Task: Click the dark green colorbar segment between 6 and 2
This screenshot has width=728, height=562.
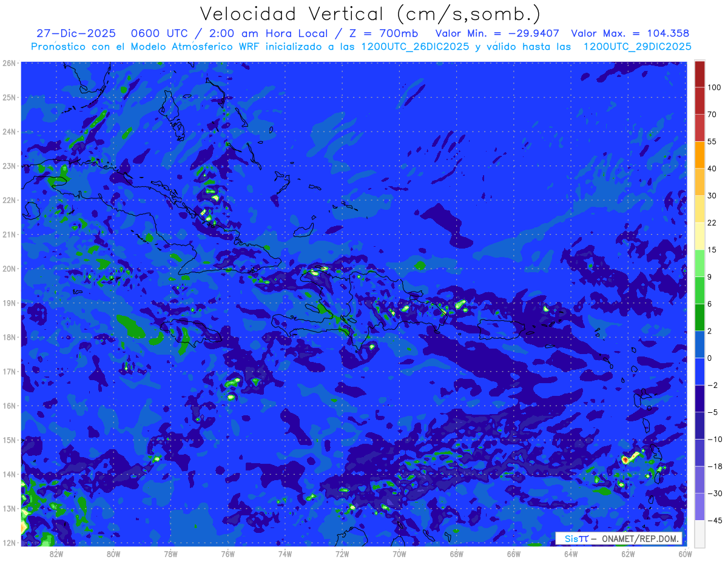Action: (699, 318)
